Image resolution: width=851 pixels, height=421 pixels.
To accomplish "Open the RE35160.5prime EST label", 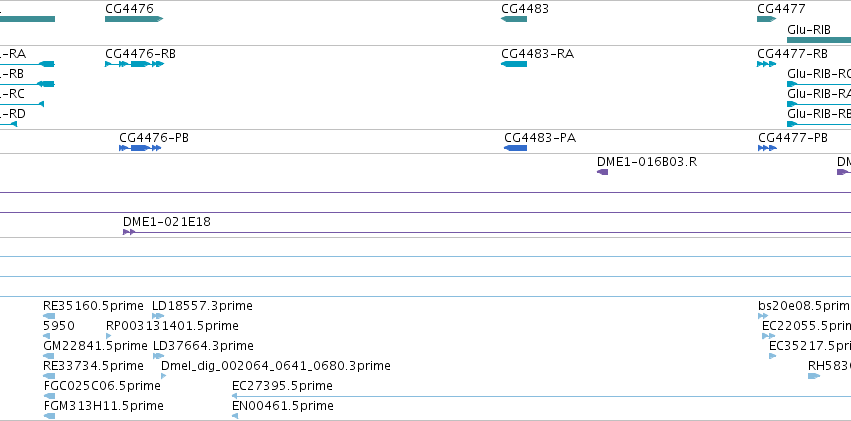I will (93, 306).
